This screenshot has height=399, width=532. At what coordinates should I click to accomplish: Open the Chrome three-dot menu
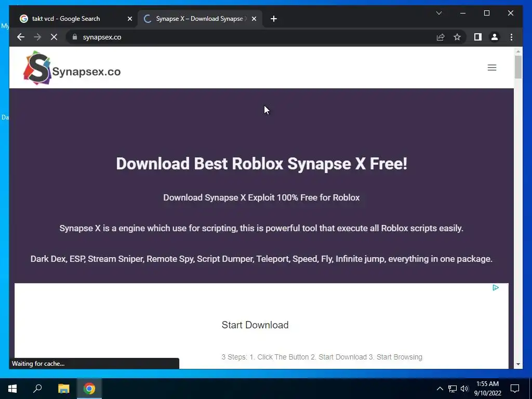(511, 37)
